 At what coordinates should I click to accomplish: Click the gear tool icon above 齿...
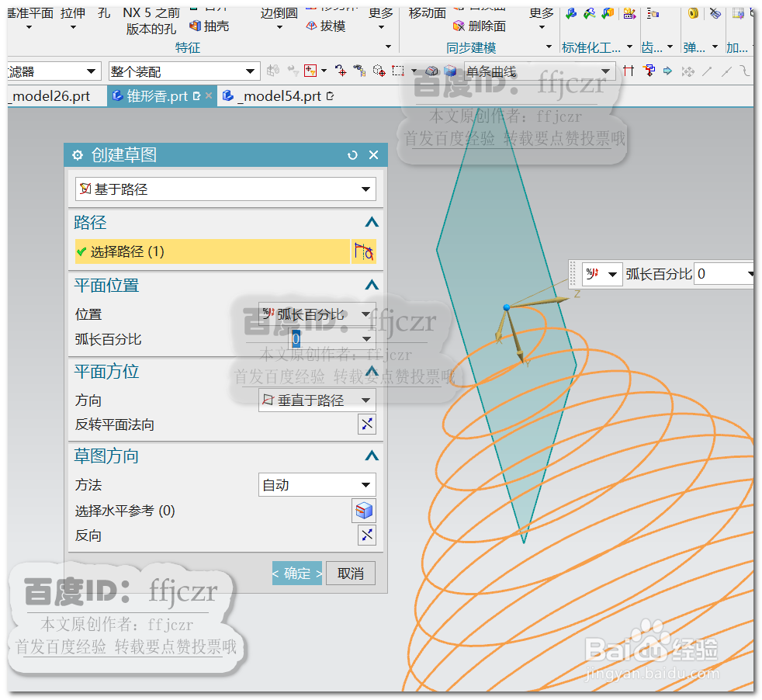coord(653,14)
